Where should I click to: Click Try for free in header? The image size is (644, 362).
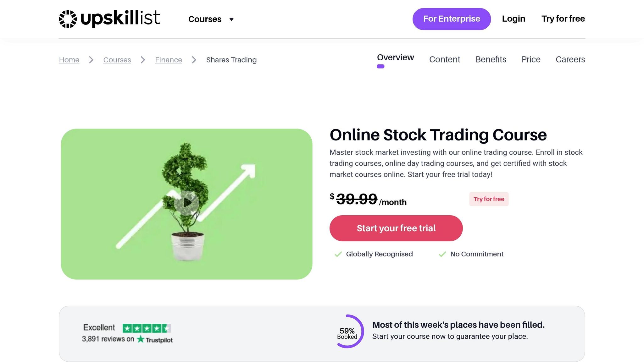coord(563,19)
